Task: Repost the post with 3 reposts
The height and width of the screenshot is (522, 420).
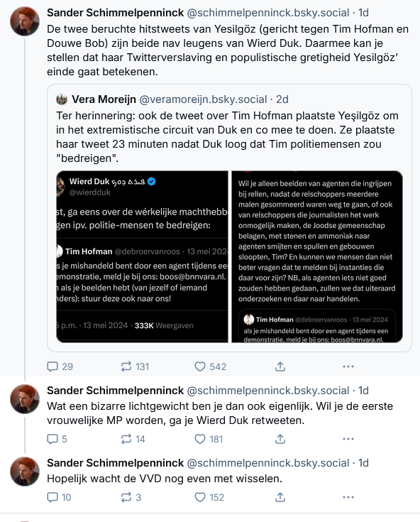Action: point(131,497)
